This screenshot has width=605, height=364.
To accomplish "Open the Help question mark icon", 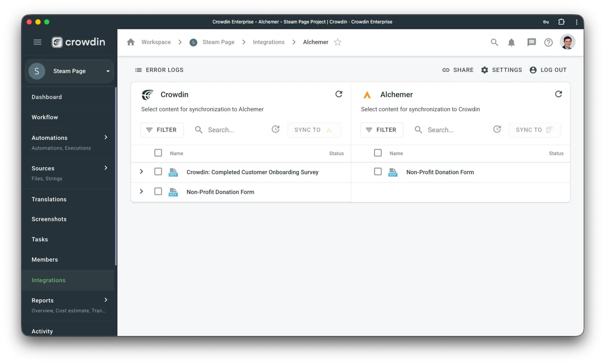I will click(x=548, y=42).
